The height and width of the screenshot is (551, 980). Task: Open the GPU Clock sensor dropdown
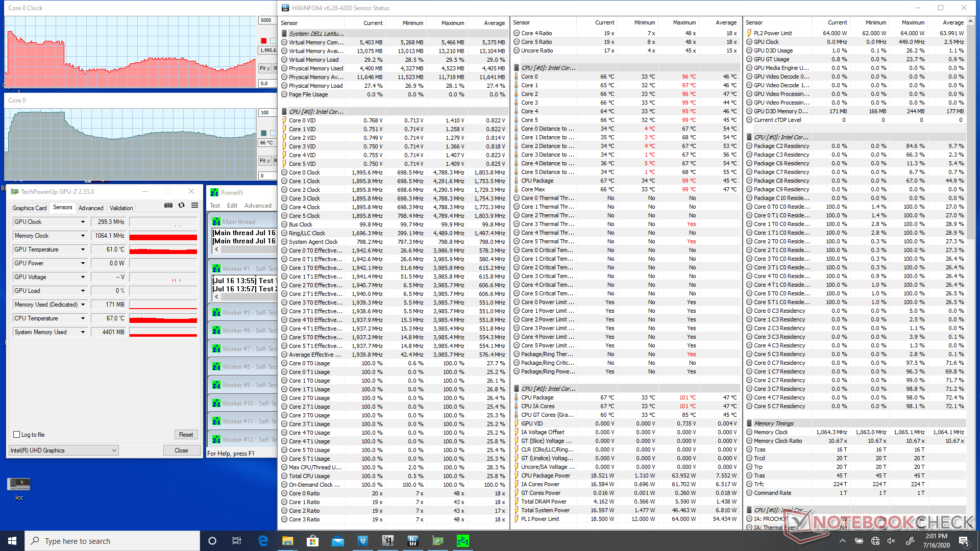tap(83, 222)
